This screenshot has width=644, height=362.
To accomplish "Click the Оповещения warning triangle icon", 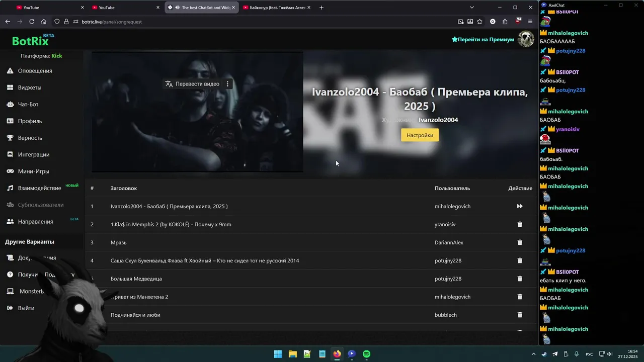I will coord(10,71).
